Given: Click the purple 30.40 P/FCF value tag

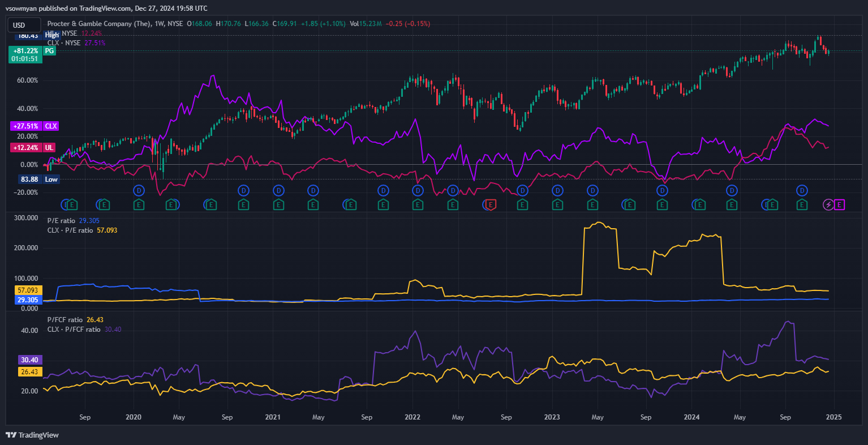Looking at the screenshot, I should tap(29, 360).
